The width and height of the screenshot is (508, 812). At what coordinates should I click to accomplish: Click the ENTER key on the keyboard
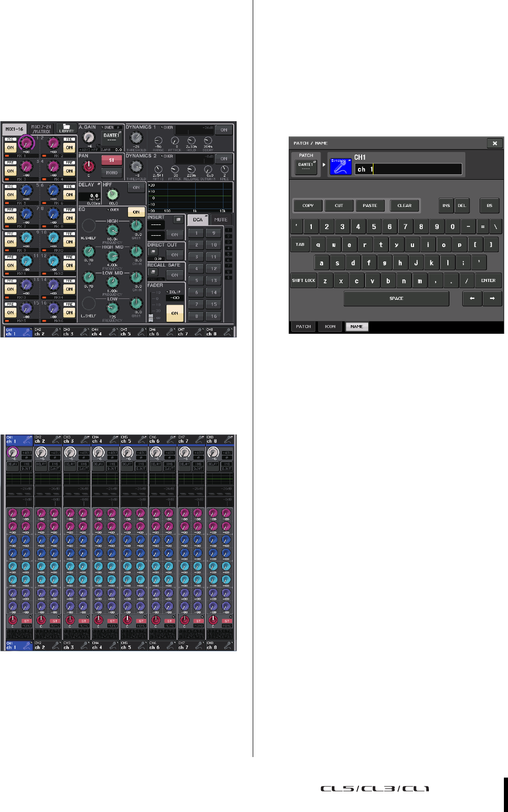(x=488, y=280)
